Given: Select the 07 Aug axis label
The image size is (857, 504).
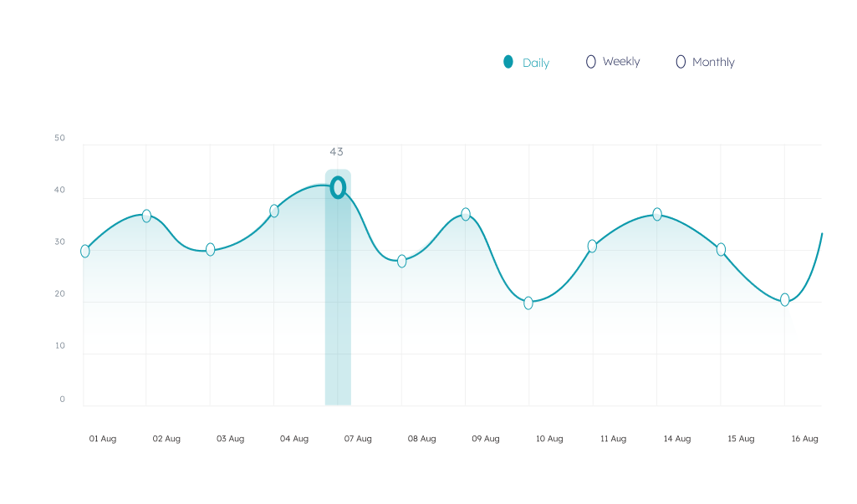Looking at the screenshot, I should (x=358, y=439).
